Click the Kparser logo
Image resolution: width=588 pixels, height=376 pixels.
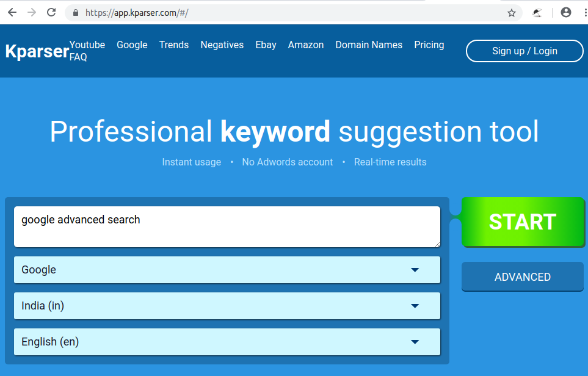37,51
